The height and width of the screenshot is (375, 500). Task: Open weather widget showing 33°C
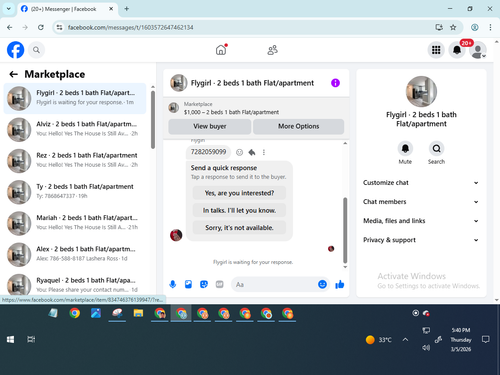point(378,340)
